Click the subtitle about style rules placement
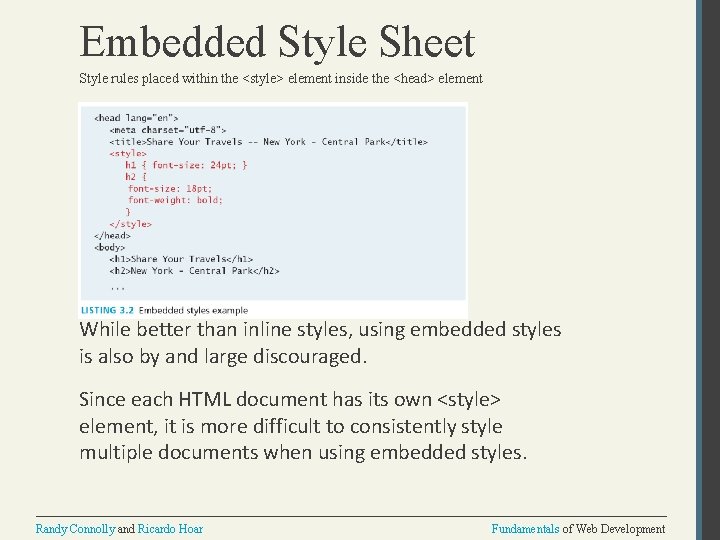The height and width of the screenshot is (540, 720). pos(281,79)
